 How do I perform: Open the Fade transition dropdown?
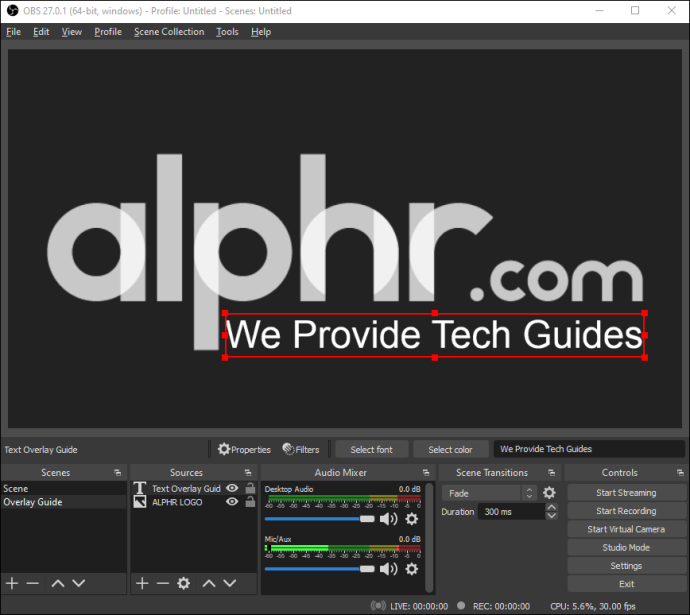click(x=489, y=493)
